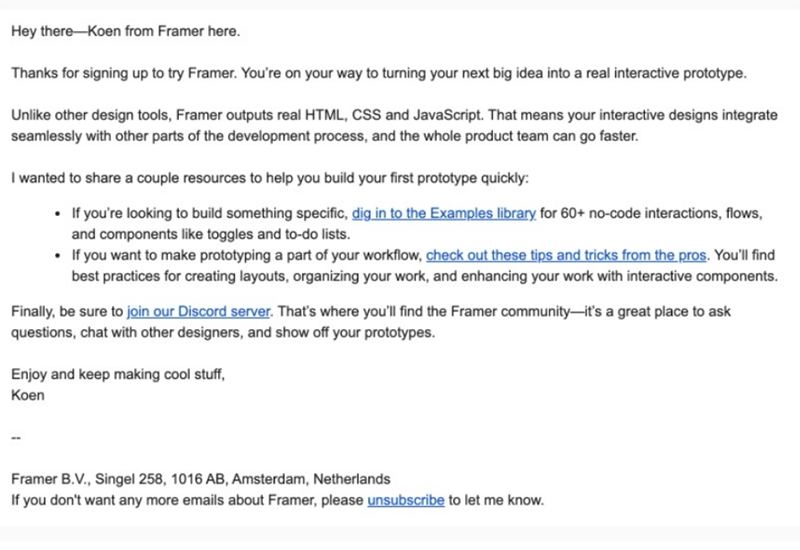Click the "Thanks for signing up" paragraph
The width and height of the screenshot is (800, 550).
point(378,73)
